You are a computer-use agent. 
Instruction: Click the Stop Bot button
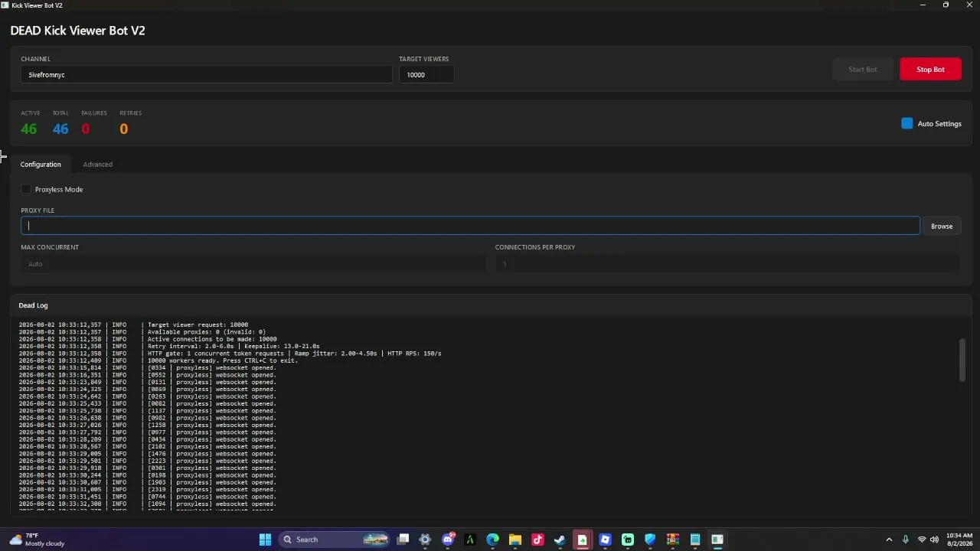pyautogui.click(x=930, y=69)
